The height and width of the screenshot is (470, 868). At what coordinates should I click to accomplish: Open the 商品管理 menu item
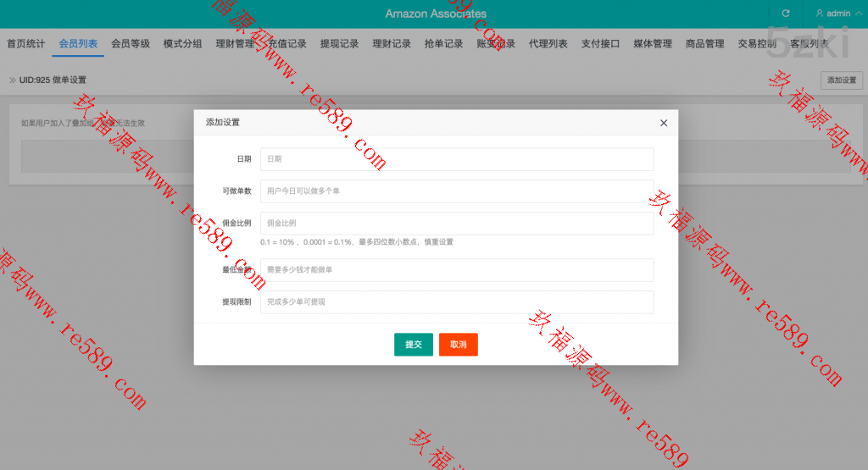704,44
